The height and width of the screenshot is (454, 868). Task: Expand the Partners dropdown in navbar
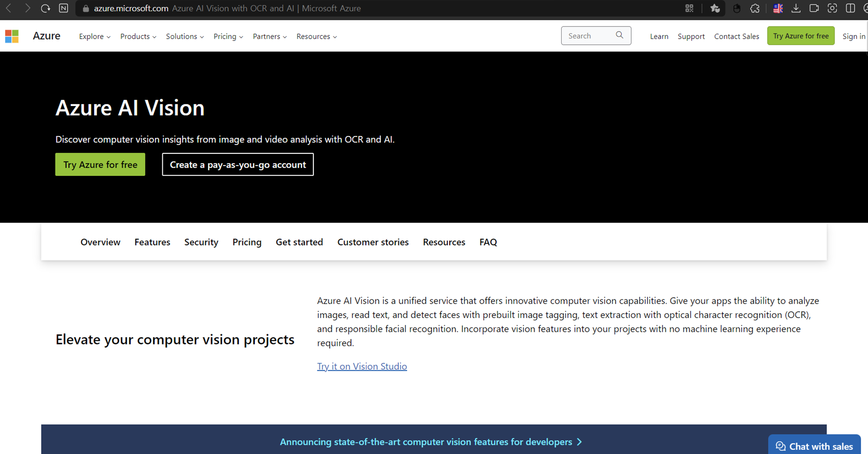(270, 36)
